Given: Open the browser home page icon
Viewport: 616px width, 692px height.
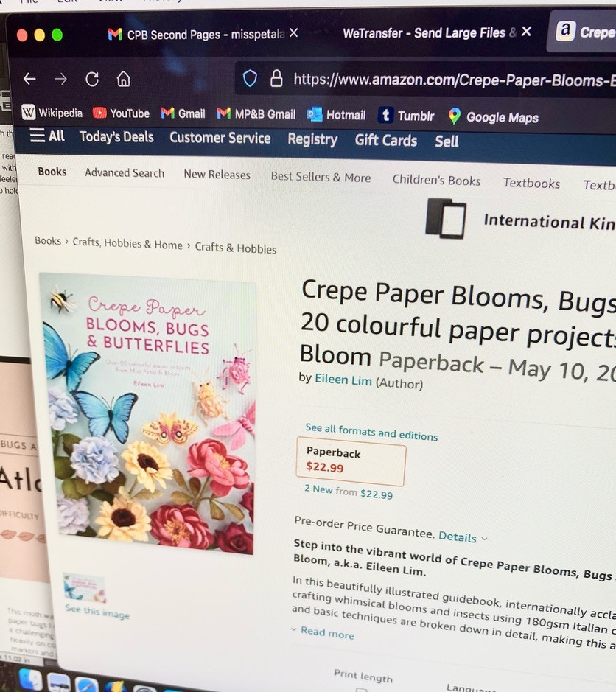Looking at the screenshot, I should [124, 79].
